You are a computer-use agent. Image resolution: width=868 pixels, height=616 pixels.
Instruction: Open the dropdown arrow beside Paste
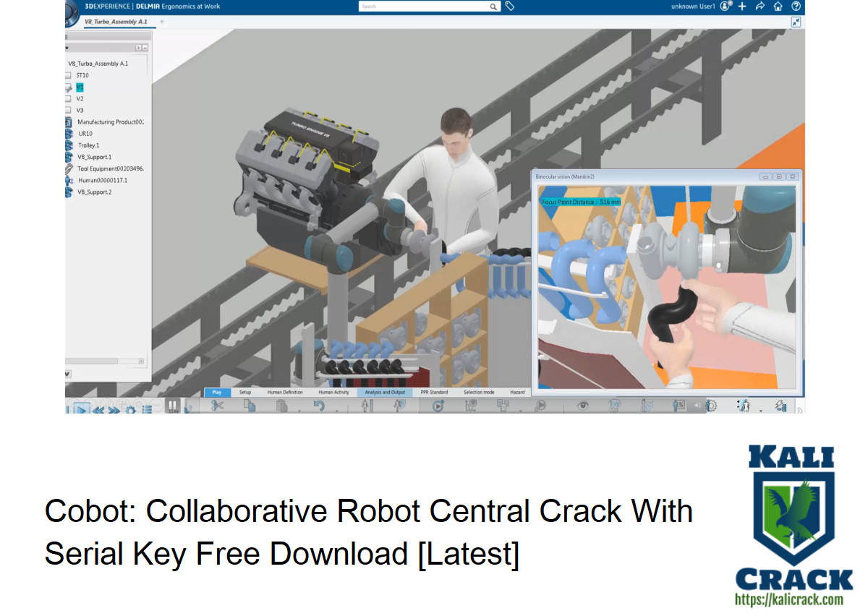coord(299,411)
